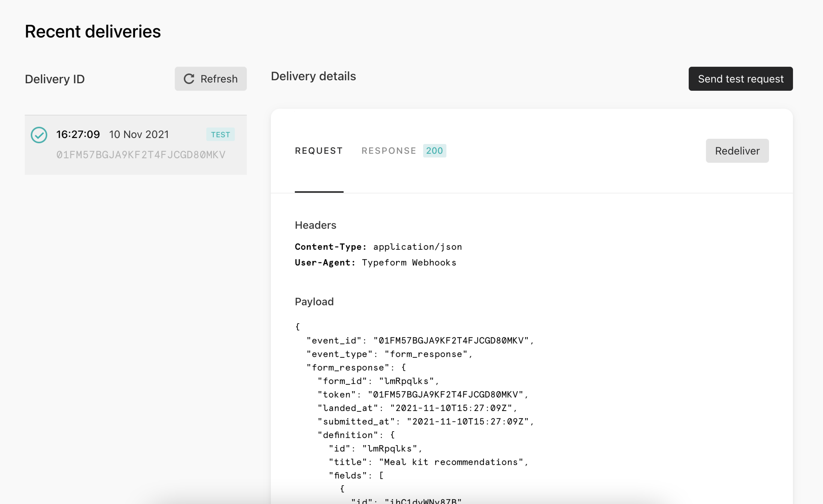The height and width of the screenshot is (504, 823).
Task: Switch to the RESPONSE tab
Action: pos(388,151)
